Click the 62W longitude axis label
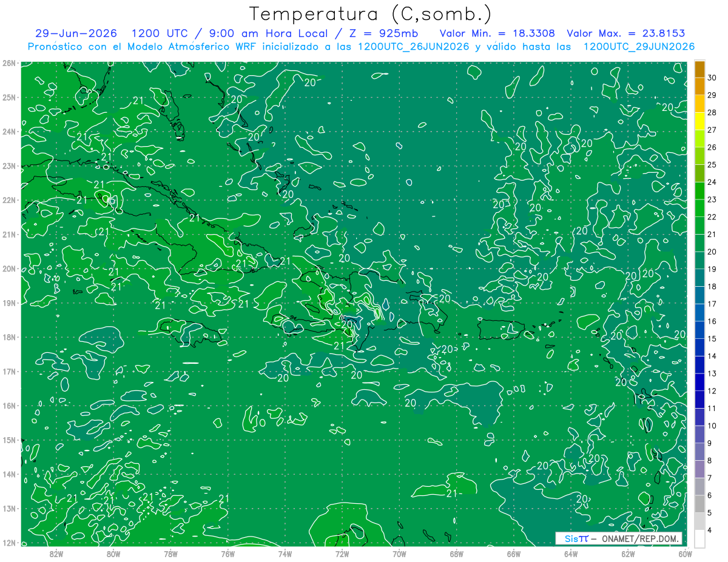This screenshot has width=728, height=562. click(x=628, y=554)
